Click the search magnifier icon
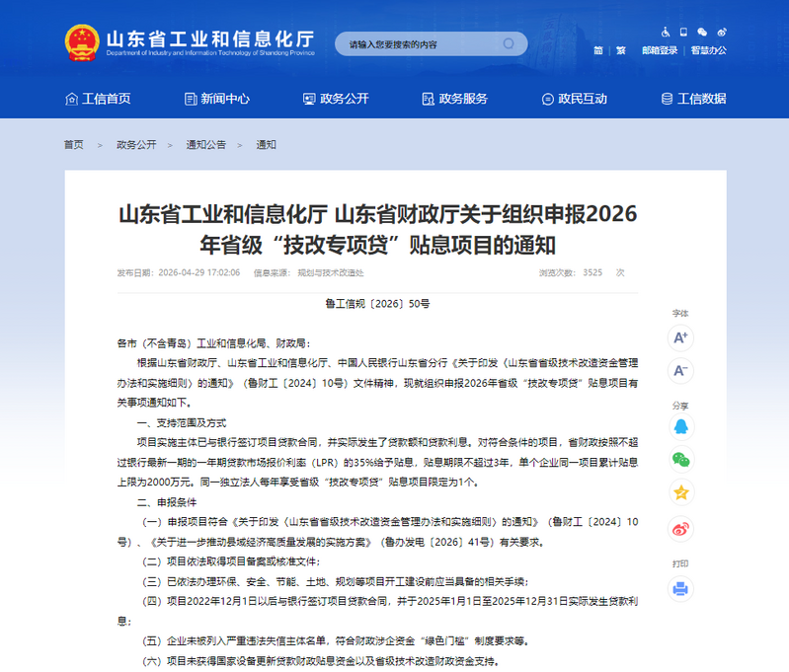Image resolution: width=789 pixels, height=672 pixels. (x=509, y=43)
